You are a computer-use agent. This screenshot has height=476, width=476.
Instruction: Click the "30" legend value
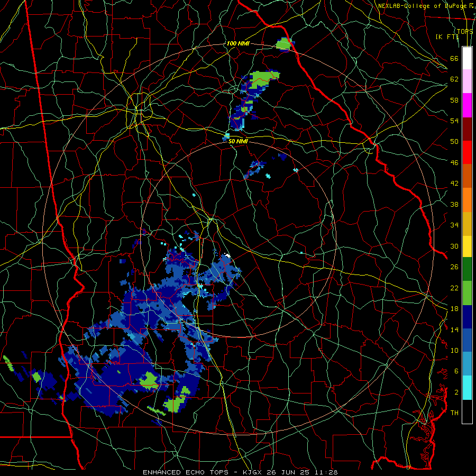click(x=454, y=246)
